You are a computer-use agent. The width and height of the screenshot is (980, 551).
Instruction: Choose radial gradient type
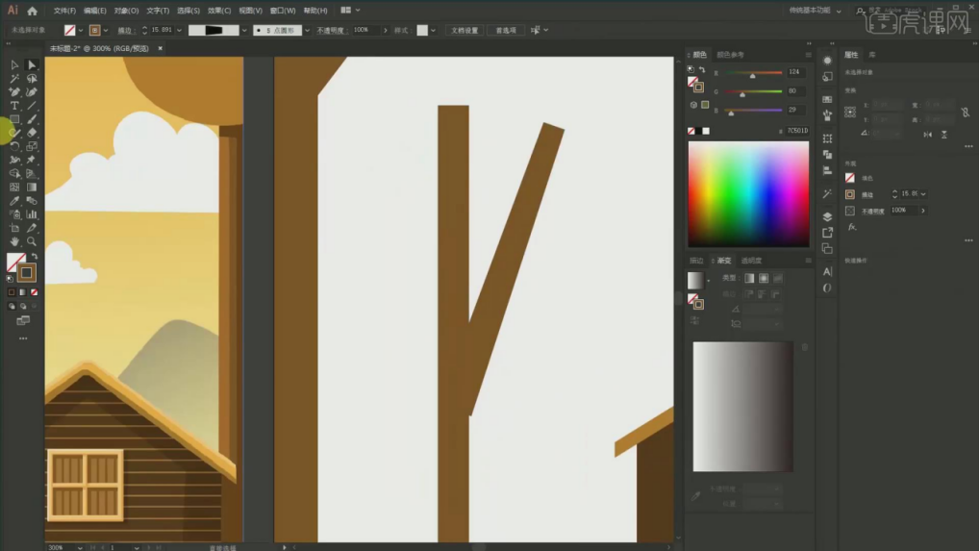(764, 278)
